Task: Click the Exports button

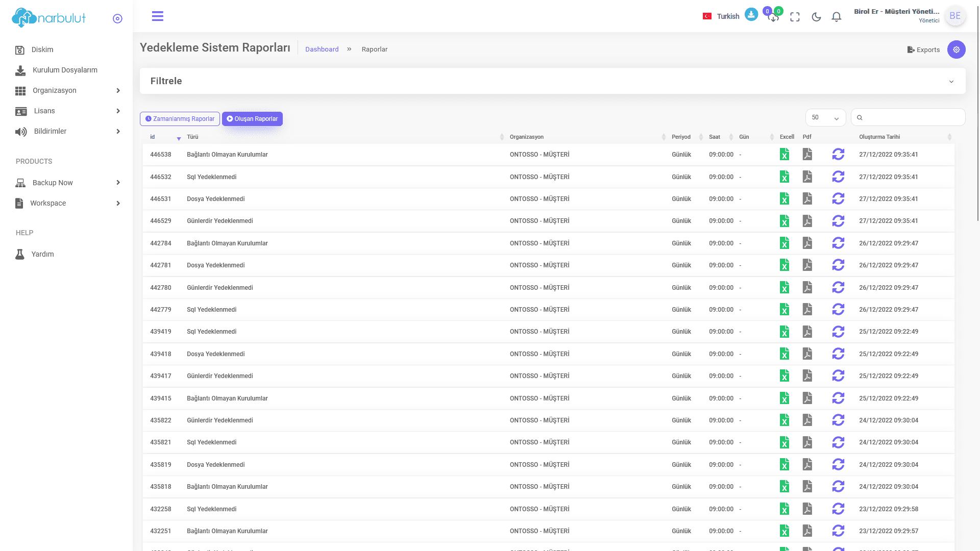Action: coord(923,49)
